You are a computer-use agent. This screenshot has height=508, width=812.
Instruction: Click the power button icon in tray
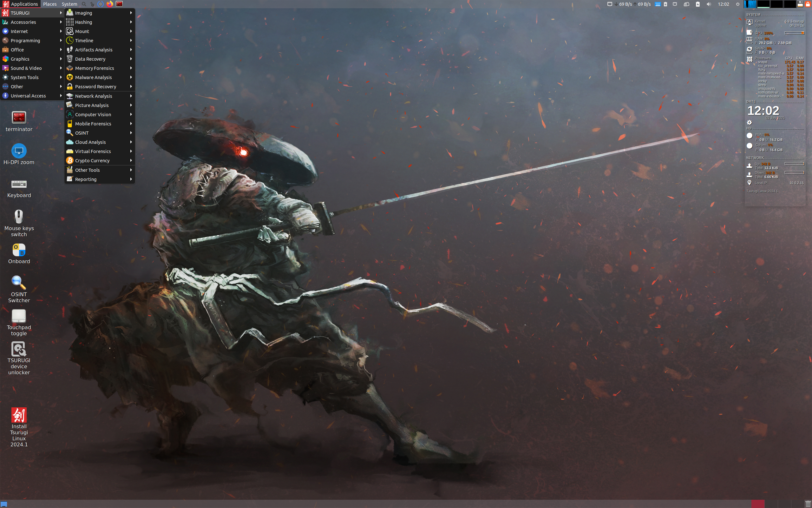coord(737,4)
